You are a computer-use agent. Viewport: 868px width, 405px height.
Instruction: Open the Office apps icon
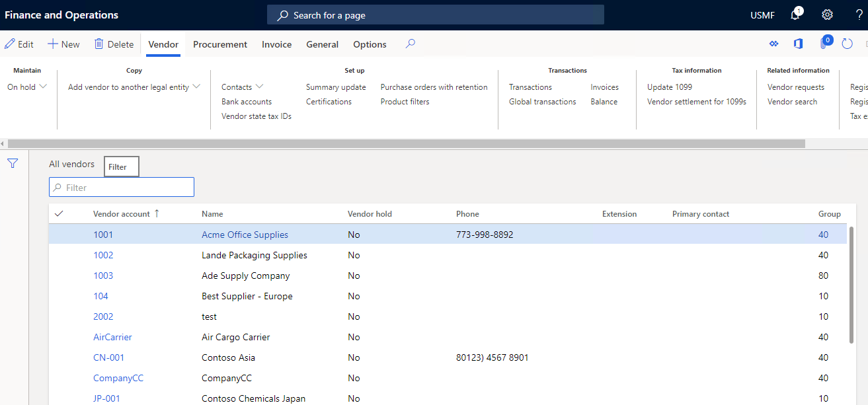tap(798, 43)
